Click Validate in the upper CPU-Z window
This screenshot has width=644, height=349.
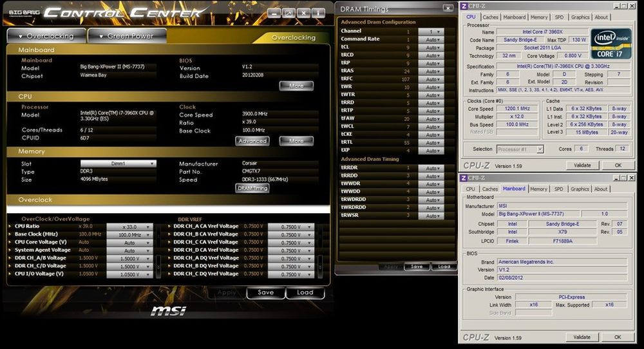(x=582, y=165)
